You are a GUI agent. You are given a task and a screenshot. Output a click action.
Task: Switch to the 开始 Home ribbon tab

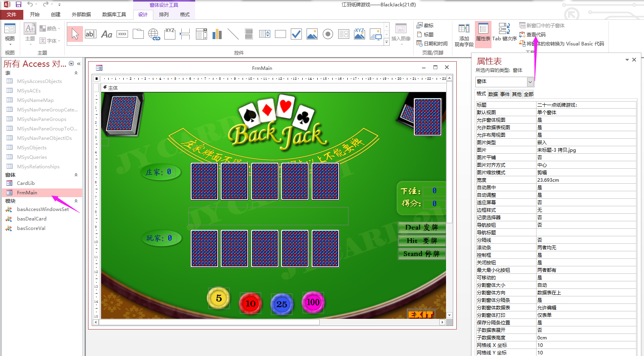(x=35, y=15)
